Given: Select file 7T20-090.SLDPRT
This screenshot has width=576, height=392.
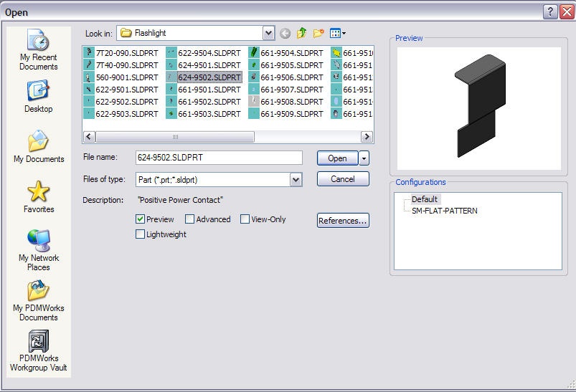Looking at the screenshot, I should (121, 53).
